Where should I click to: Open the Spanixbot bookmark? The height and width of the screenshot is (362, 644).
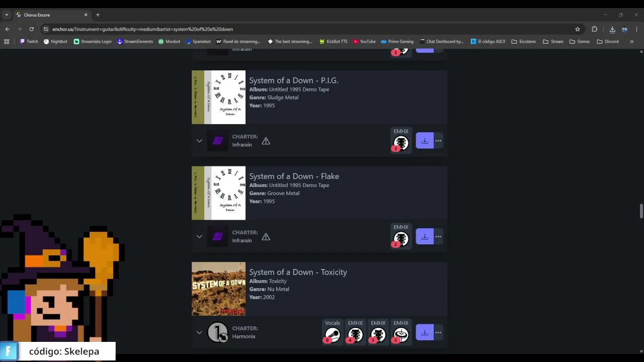(x=198, y=42)
